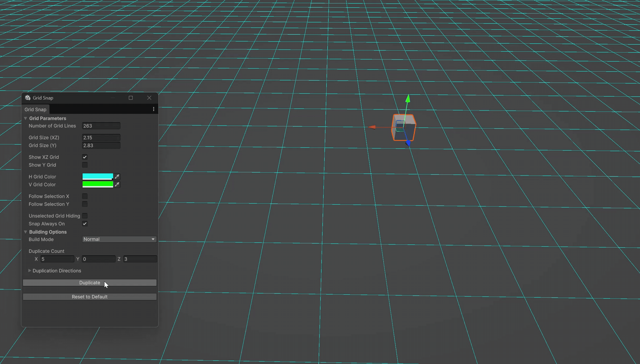Collapse the Building Options section
The width and height of the screenshot is (640, 364).
[x=26, y=232]
